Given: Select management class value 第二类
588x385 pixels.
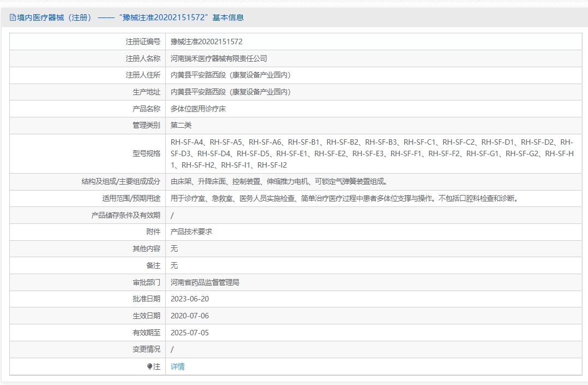Looking at the screenshot, I should click(x=181, y=126).
